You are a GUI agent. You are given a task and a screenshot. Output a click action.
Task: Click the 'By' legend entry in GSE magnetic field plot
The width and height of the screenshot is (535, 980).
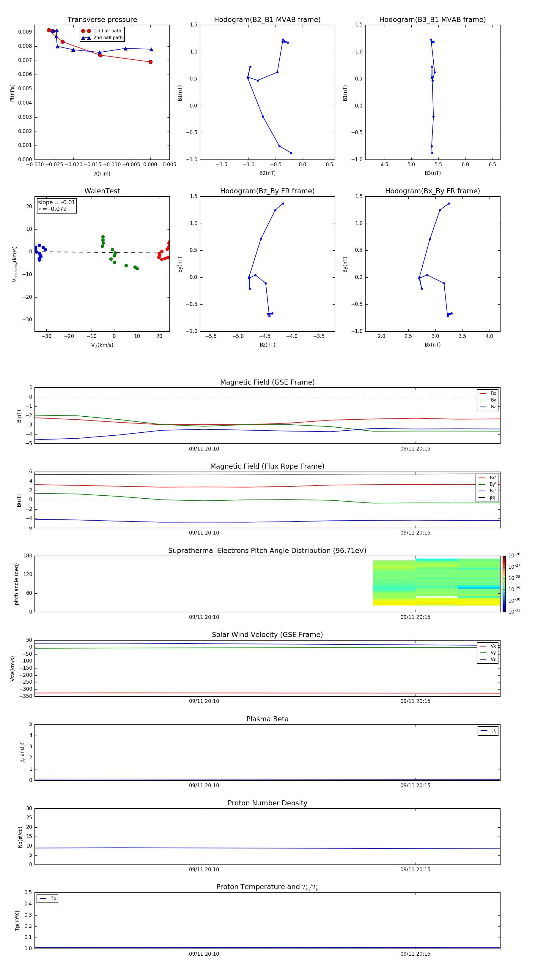pos(488,400)
